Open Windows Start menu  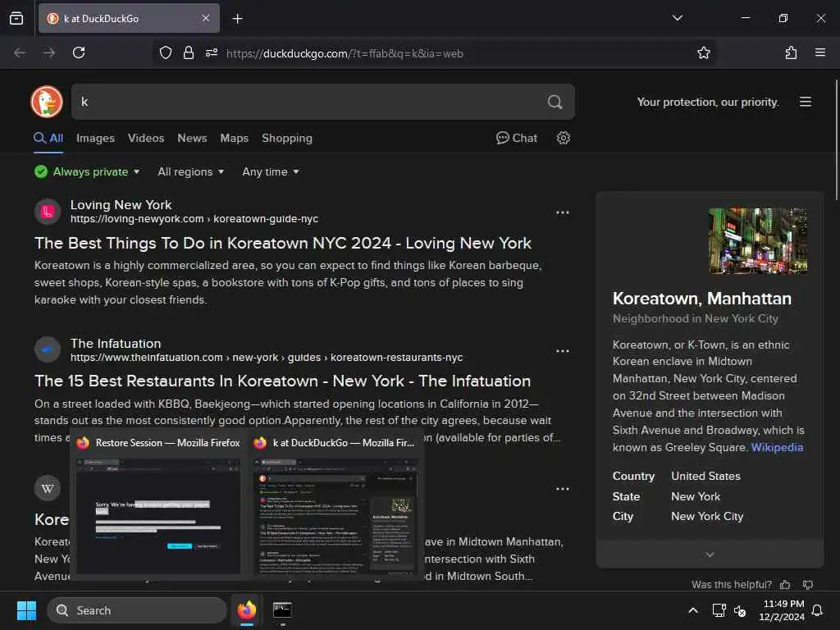click(26, 610)
